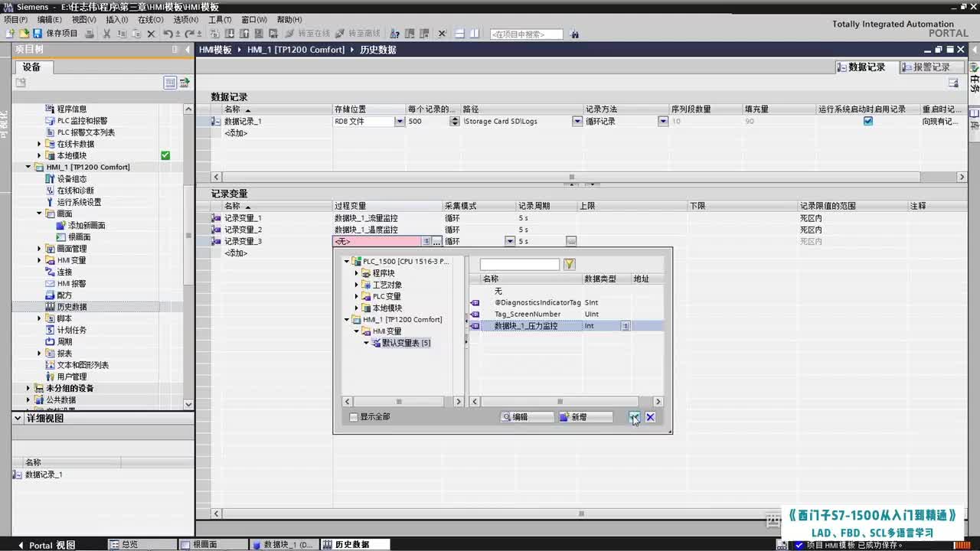Click the 转至离线 go offline button
The image size is (980, 551).
pos(358,34)
